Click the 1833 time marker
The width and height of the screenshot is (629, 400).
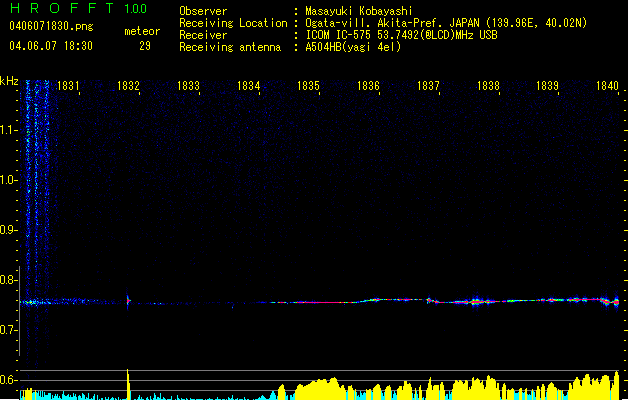[x=188, y=86]
